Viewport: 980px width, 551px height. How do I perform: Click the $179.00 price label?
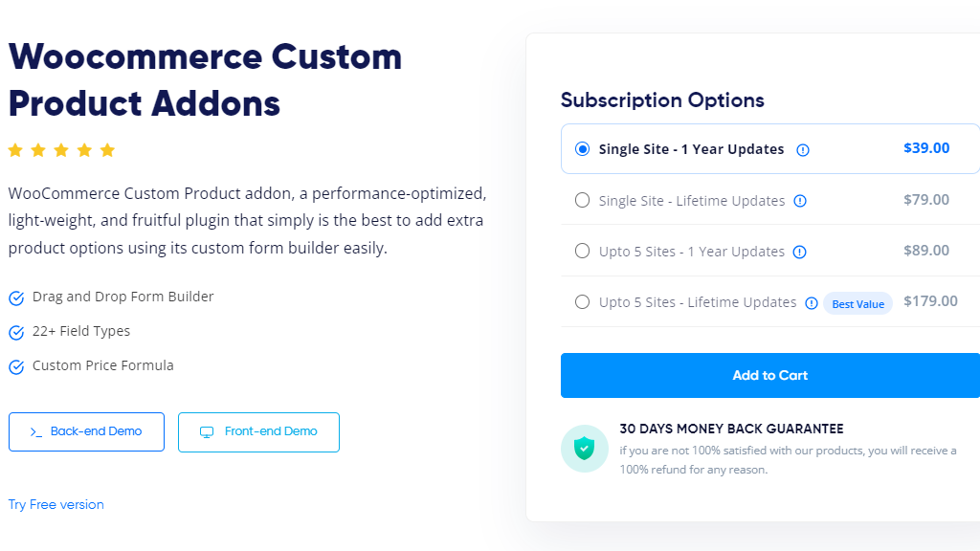click(x=930, y=301)
